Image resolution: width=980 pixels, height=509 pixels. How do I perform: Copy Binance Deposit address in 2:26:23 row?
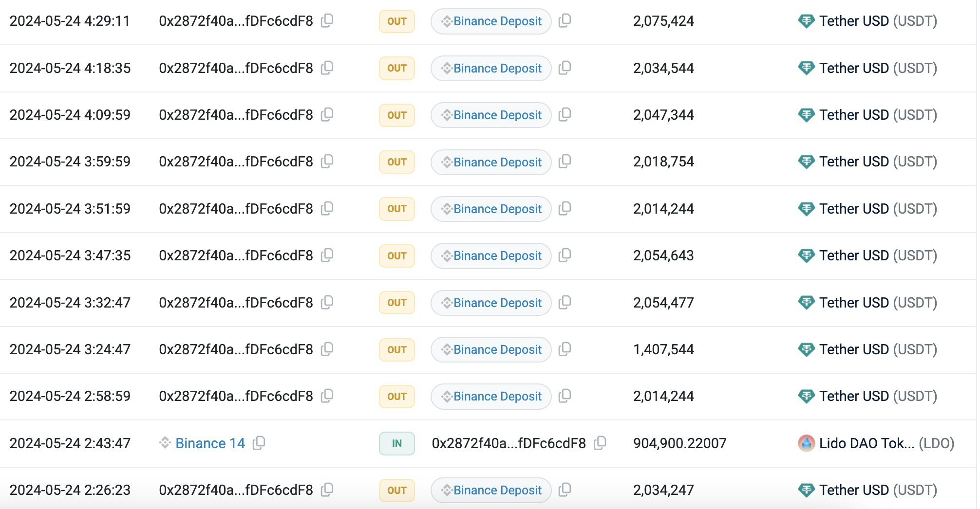(x=565, y=490)
